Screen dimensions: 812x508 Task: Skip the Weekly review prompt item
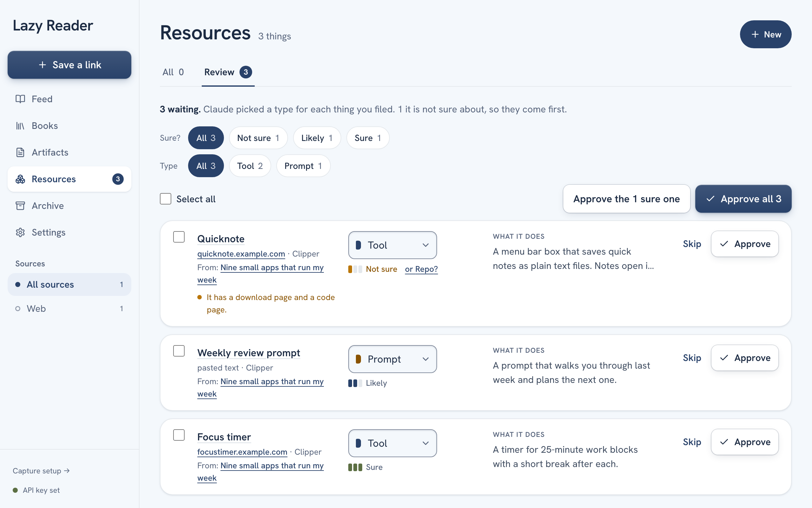click(x=692, y=358)
